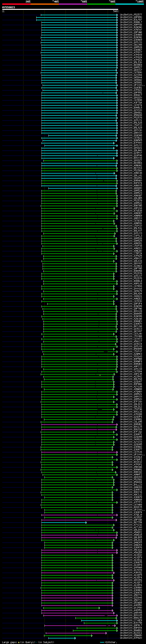Select the UniRef100_C7J4E9 label
146x644 pixels.
[x=131, y=620]
